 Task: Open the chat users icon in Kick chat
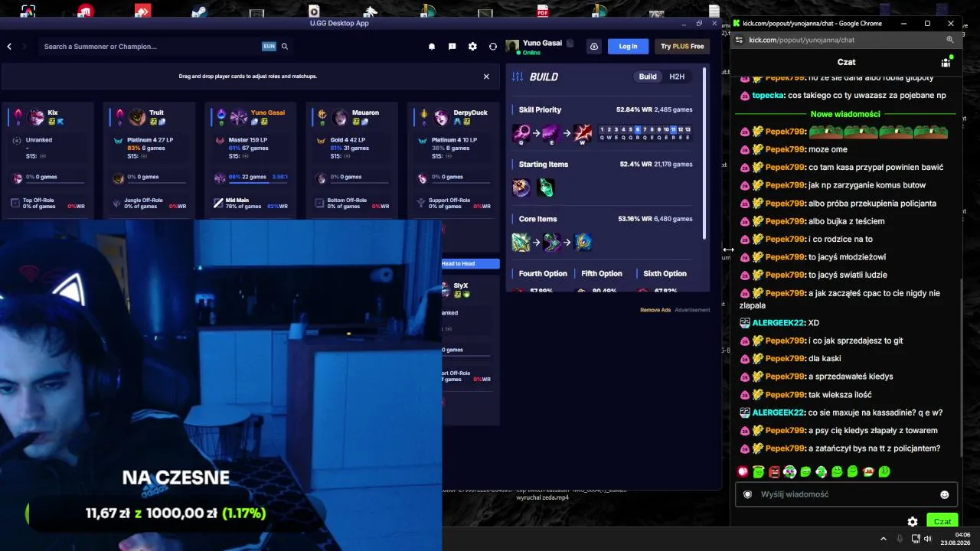click(x=946, y=62)
